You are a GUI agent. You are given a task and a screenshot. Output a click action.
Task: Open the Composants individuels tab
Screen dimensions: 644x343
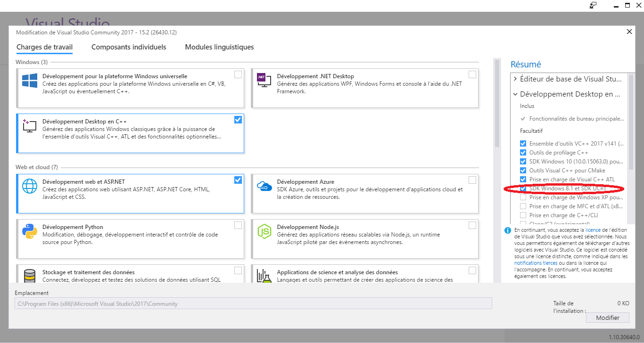pyautogui.click(x=129, y=47)
